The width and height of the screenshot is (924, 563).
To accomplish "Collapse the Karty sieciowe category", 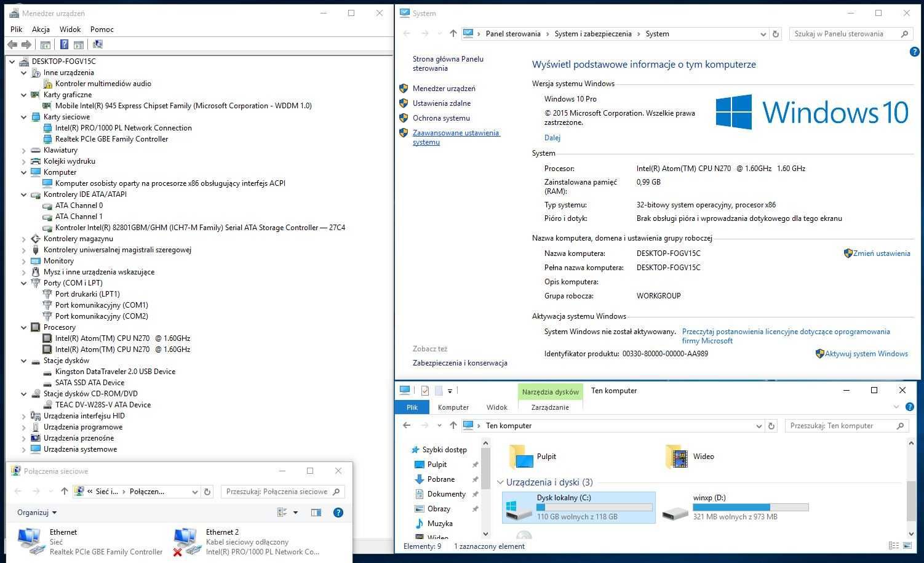I will point(24,117).
